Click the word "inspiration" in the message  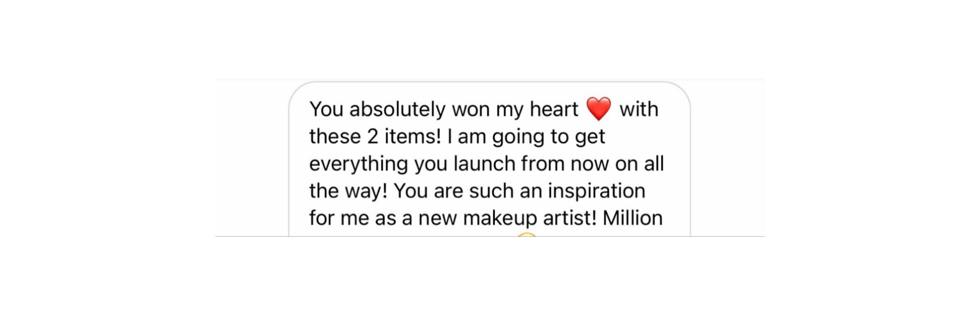[x=596, y=191]
